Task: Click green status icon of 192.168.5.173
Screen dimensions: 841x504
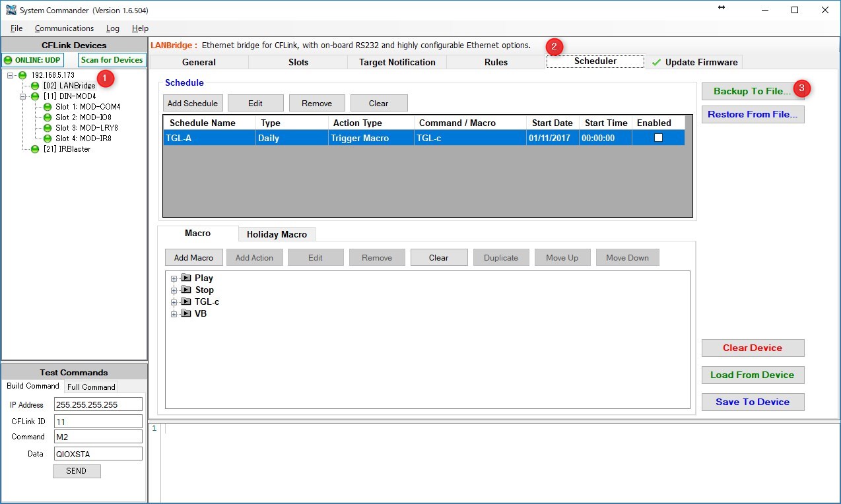Action: point(23,75)
